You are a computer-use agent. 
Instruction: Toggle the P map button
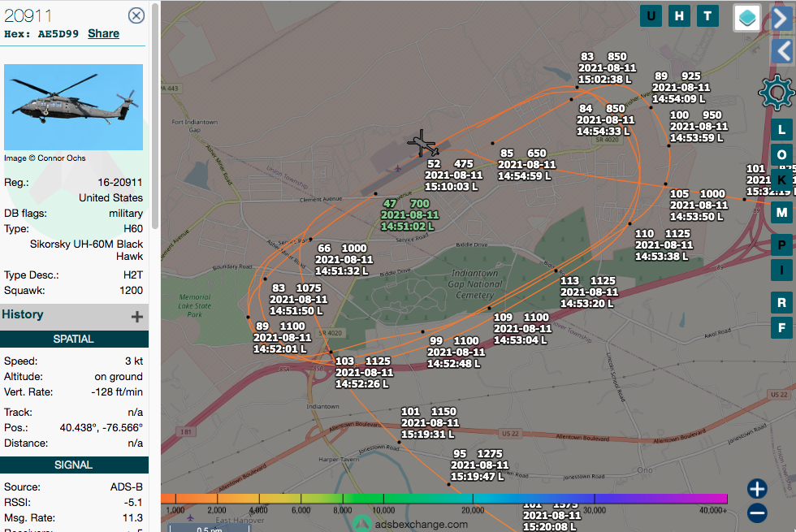pyautogui.click(x=781, y=245)
